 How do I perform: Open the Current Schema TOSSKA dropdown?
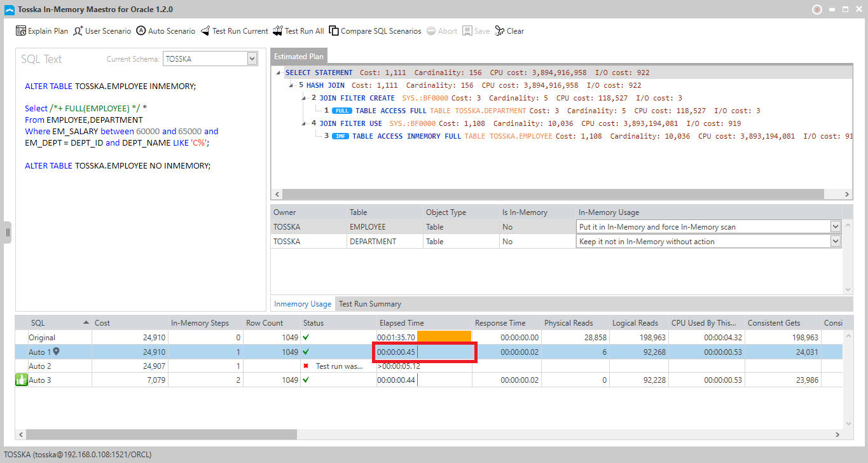[x=252, y=59]
